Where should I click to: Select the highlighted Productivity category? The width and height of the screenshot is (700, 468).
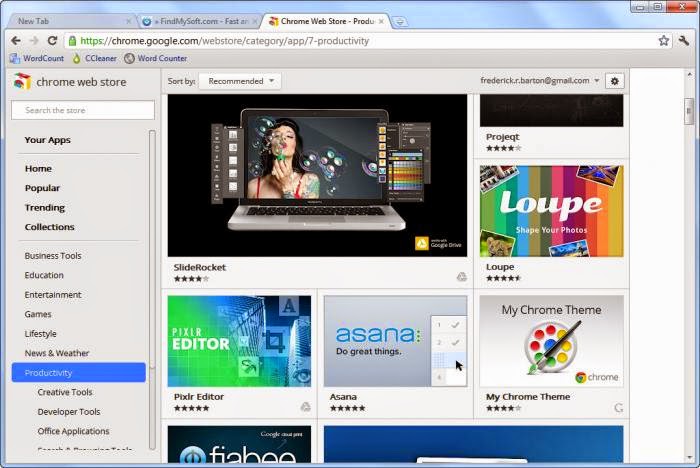coord(79,372)
